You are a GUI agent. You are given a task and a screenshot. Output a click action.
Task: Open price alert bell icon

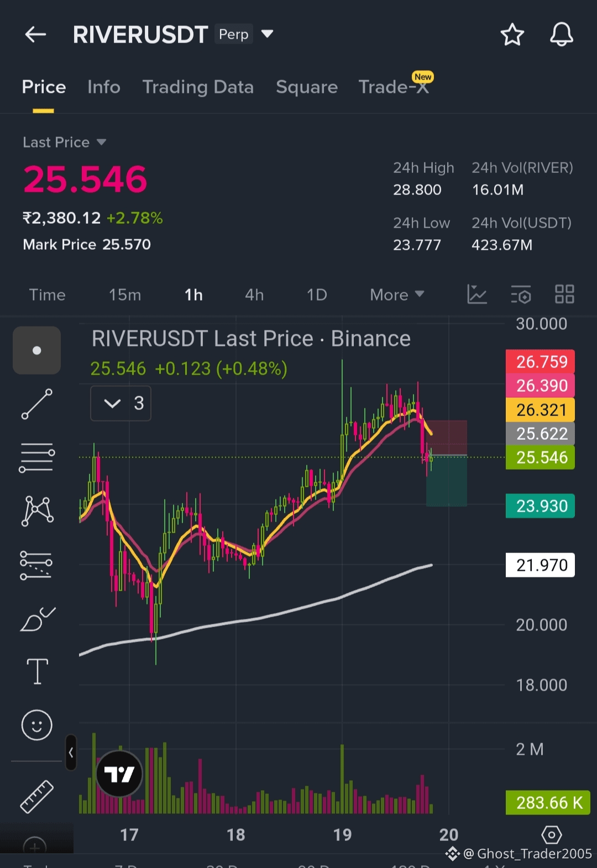pyautogui.click(x=561, y=34)
